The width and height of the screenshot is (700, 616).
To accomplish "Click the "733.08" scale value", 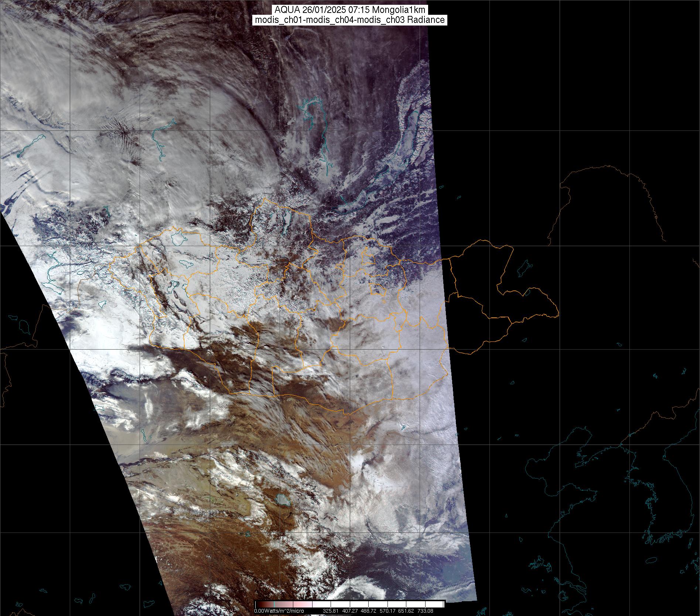I will point(425,611).
